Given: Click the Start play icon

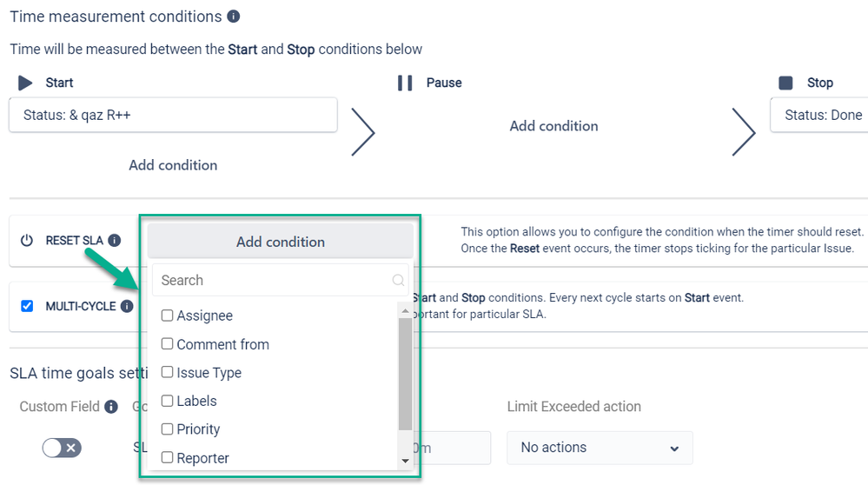Looking at the screenshot, I should click(25, 83).
